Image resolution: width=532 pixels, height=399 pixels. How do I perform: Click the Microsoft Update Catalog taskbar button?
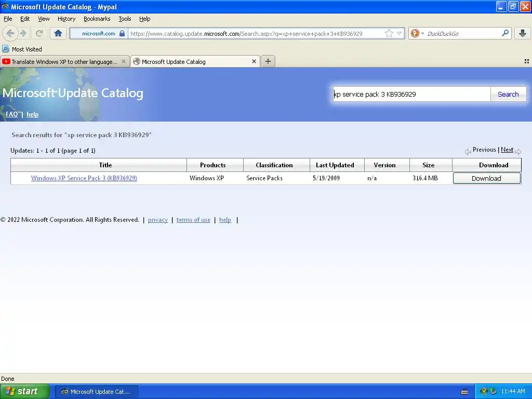tap(96, 392)
